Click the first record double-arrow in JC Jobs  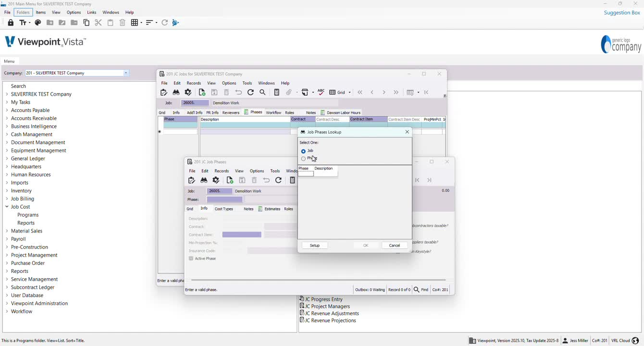click(360, 92)
